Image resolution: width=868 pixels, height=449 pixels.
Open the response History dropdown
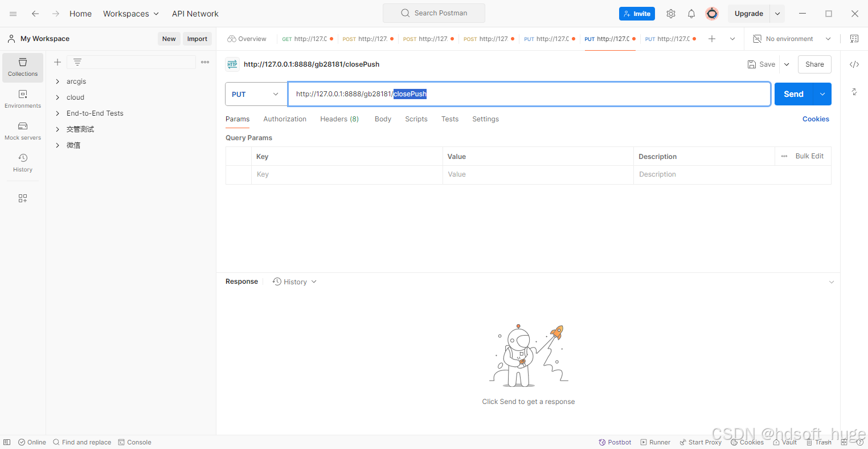294,281
